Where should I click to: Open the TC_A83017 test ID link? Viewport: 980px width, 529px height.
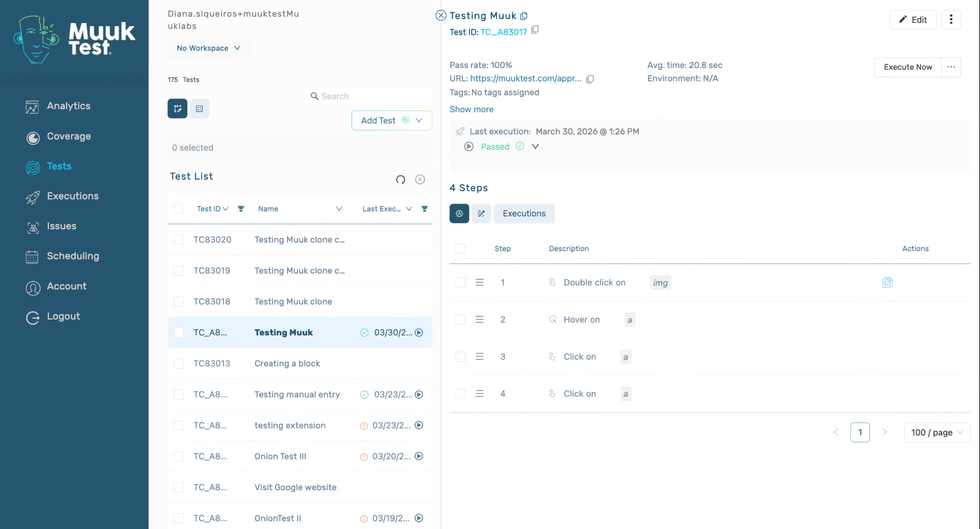(x=503, y=32)
